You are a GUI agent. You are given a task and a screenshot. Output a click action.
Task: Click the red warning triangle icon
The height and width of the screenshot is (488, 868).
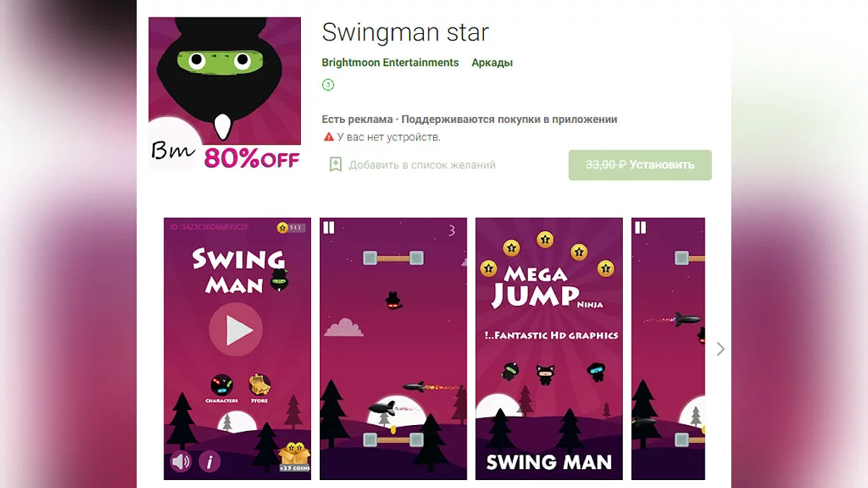(x=328, y=137)
